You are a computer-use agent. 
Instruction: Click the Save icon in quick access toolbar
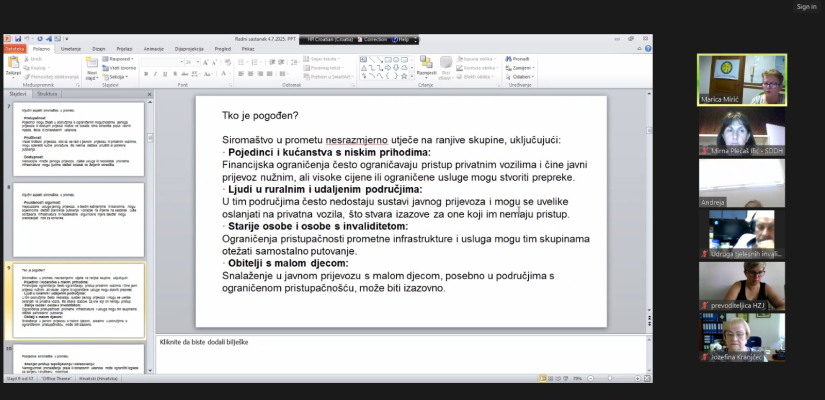pyautogui.click(x=17, y=39)
